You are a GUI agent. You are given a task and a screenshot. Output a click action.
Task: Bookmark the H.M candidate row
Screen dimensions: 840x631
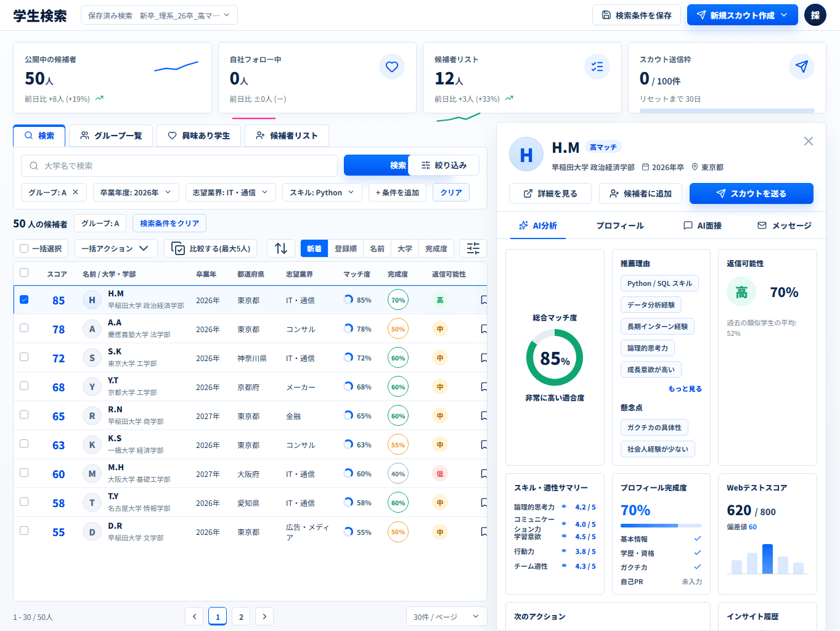484,300
